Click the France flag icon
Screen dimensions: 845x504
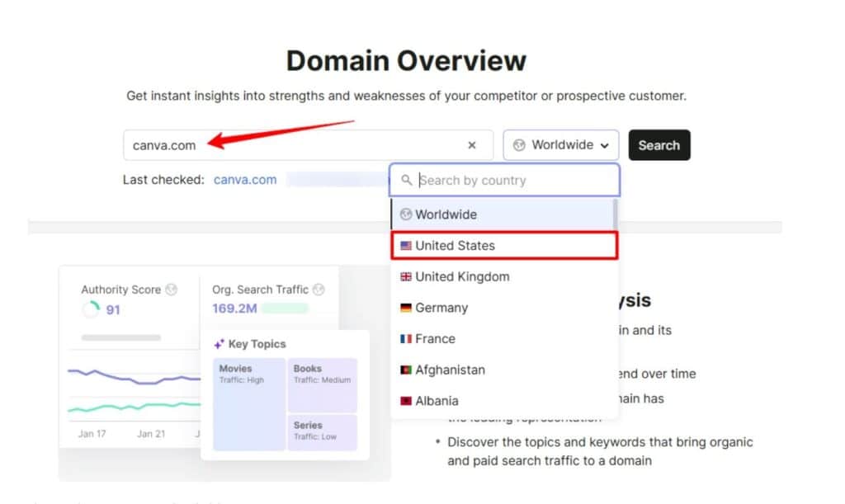point(406,339)
